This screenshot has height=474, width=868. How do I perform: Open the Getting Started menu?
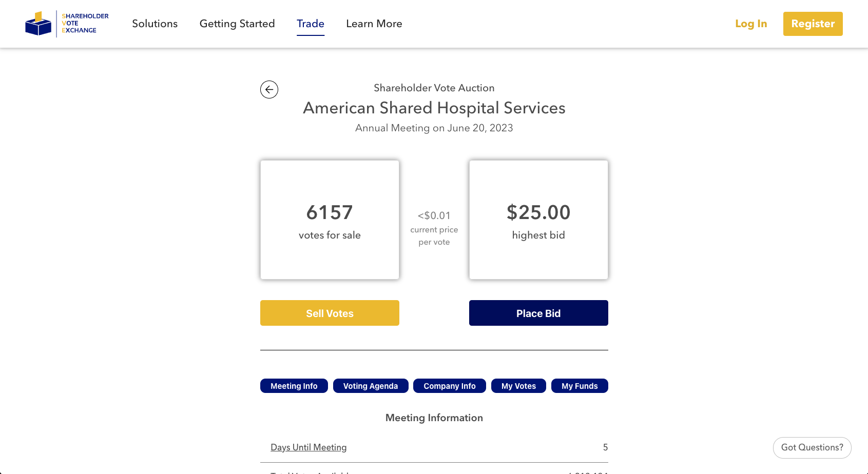tap(237, 24)
